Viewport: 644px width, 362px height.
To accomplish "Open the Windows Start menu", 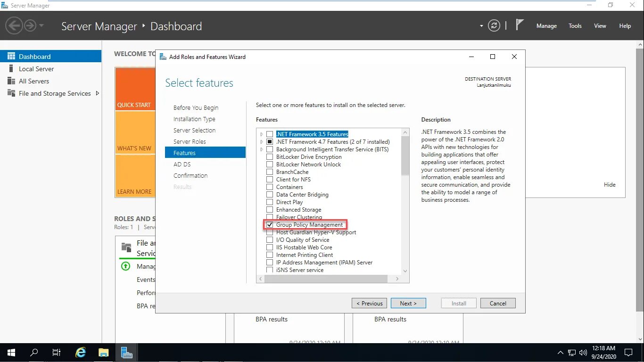I will (x=11, y=353).
